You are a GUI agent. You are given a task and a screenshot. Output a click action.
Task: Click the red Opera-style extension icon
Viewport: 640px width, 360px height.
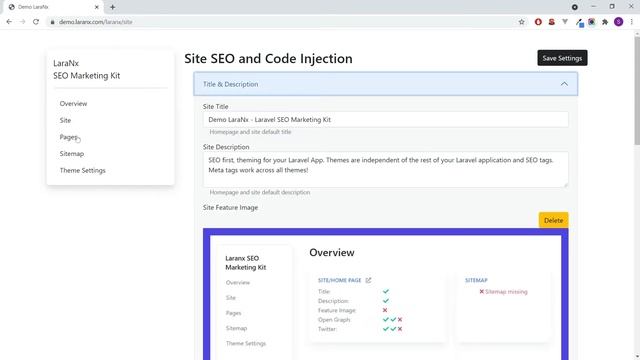point(538,22)
